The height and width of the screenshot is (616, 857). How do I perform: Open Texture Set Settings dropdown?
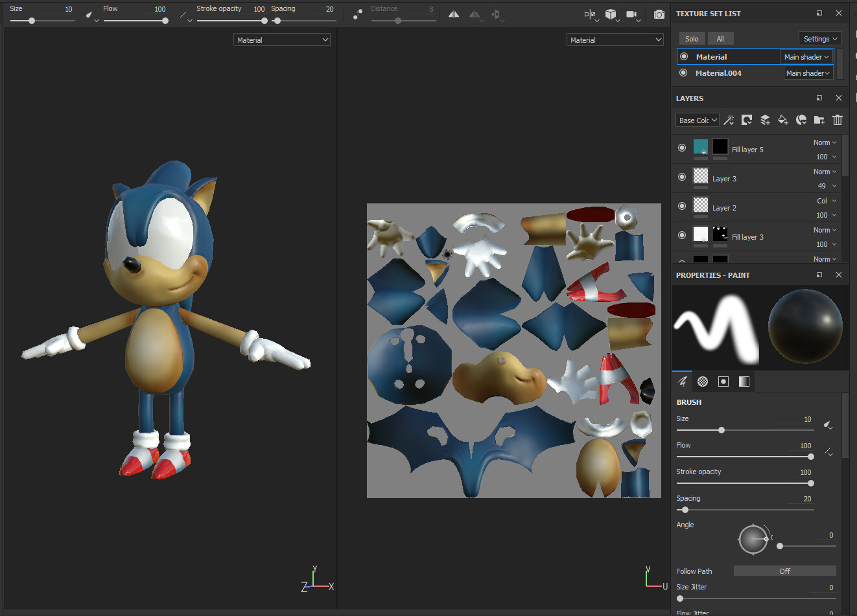click(819, 39)
